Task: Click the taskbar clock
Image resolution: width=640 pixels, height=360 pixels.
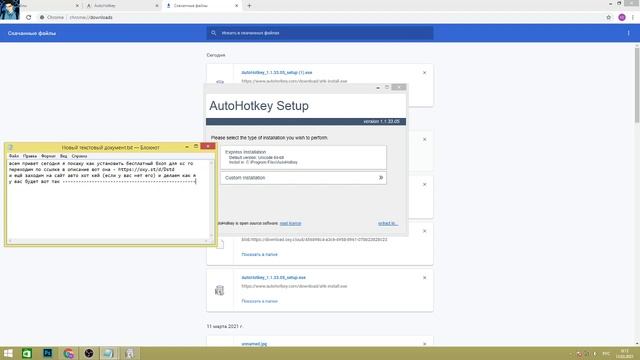Action: tap(624, 353)
